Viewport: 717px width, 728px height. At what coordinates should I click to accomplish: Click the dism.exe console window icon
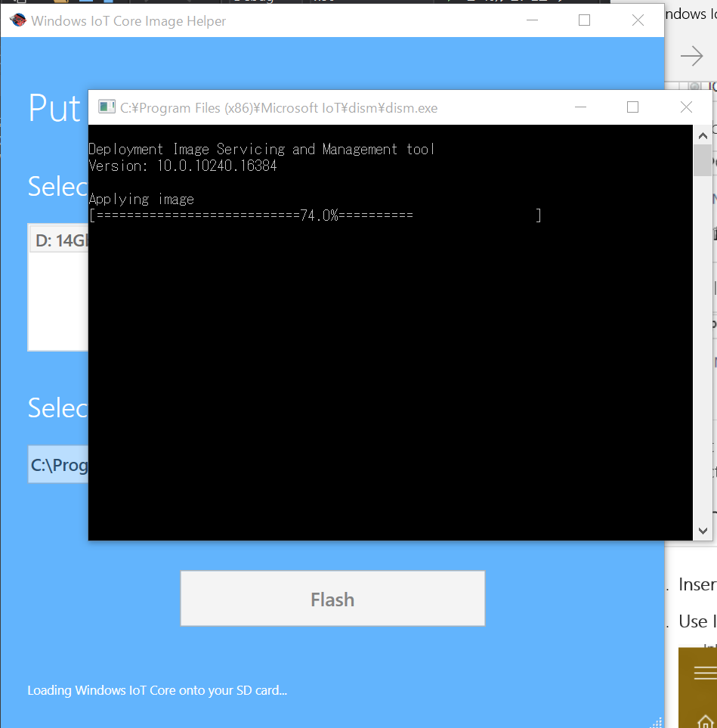click(x=107, y=107)
